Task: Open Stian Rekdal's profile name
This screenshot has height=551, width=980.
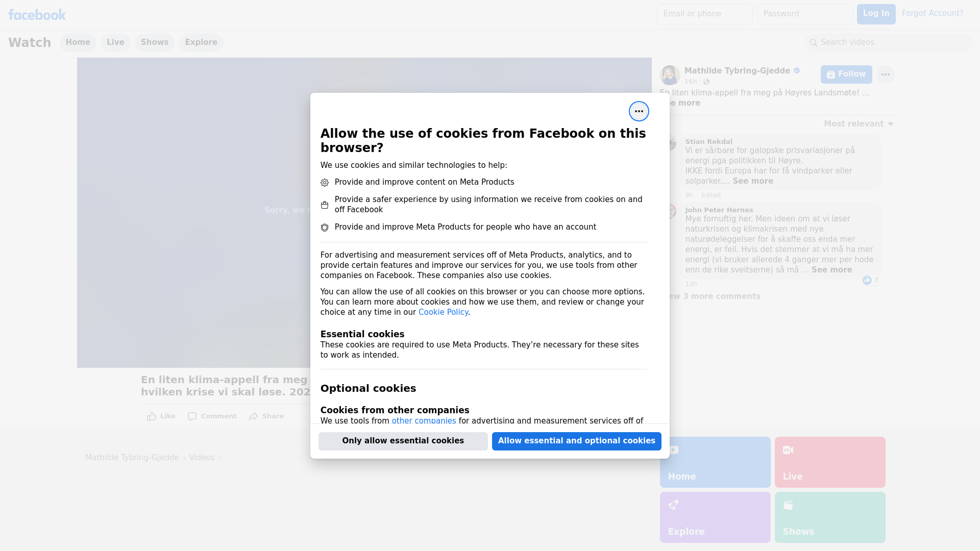Action: (708, 142)
